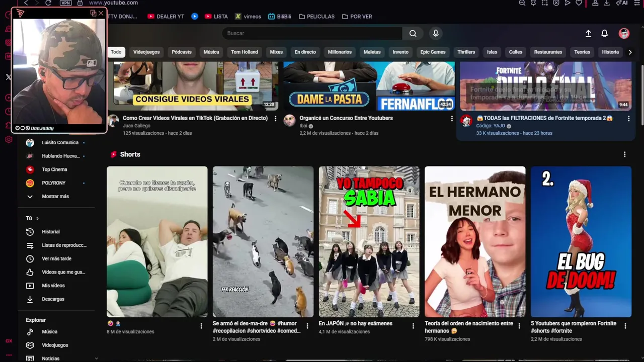Focus the Buscar search field
644x362 pixels.
click(x=312, y=33)
